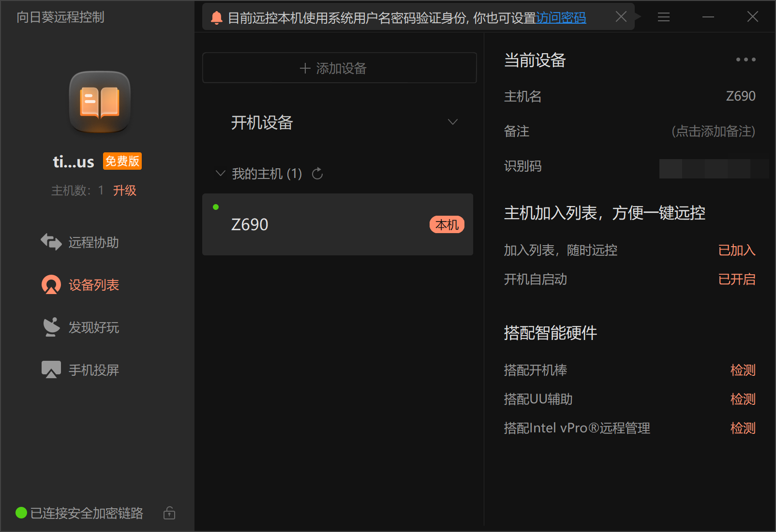The width and height of the screenshot is (776, 532).
Task: Click 检测 for 搭配开机棒
Action: tap(743, 370)
